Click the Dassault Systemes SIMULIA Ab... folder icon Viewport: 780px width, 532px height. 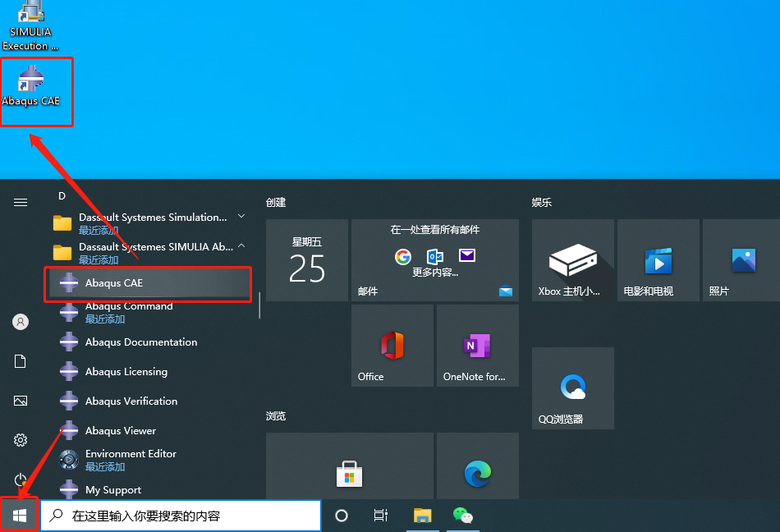[62, 253]
